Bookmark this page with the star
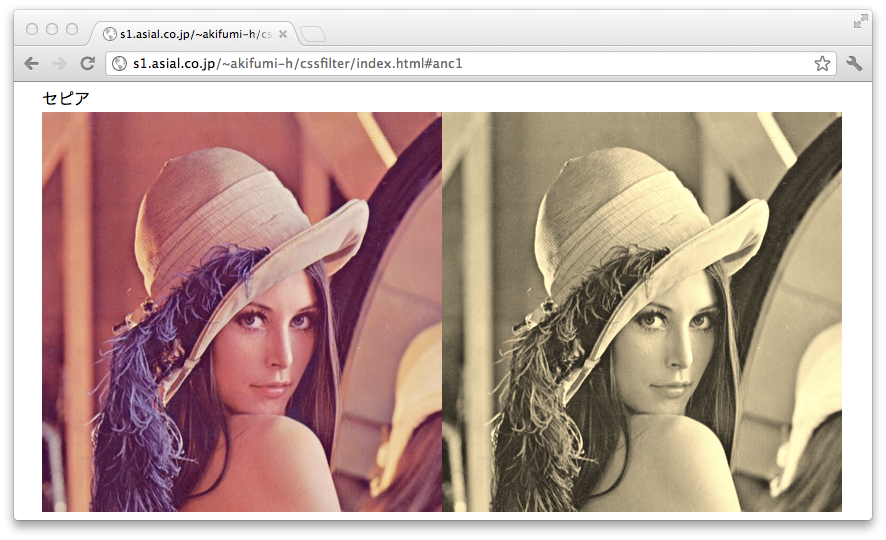 [x=822, y=63]
